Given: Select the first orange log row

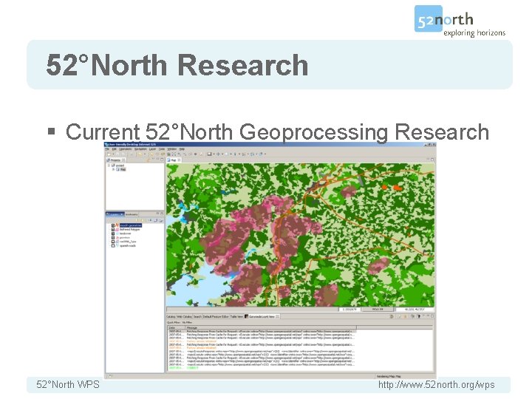Looking at the screenshot, I should pos(262,341).
